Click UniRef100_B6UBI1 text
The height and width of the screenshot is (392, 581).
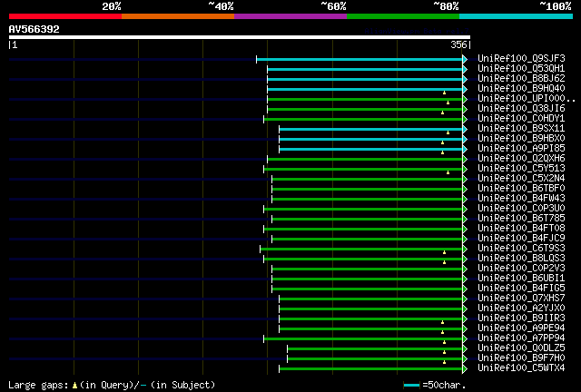521,279
